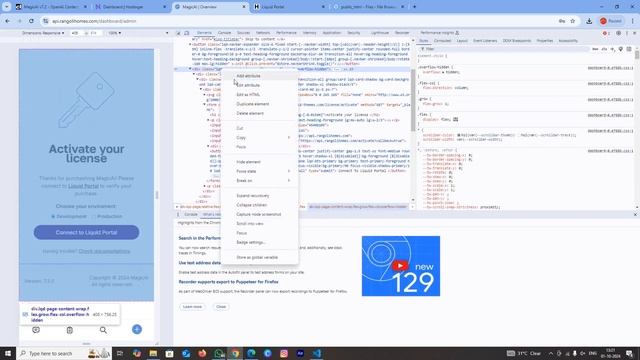Open tab search dropdown in Chrome

tap(7, 7)
